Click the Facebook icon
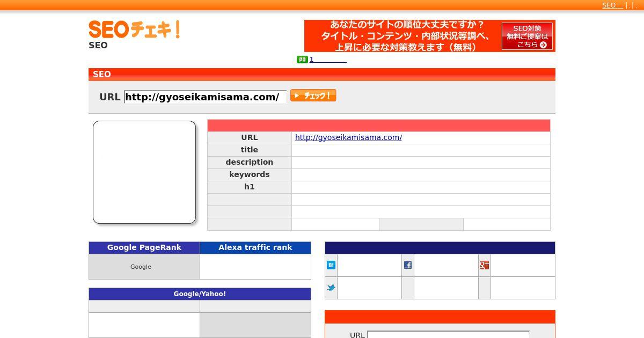 [x=408, y=265]
